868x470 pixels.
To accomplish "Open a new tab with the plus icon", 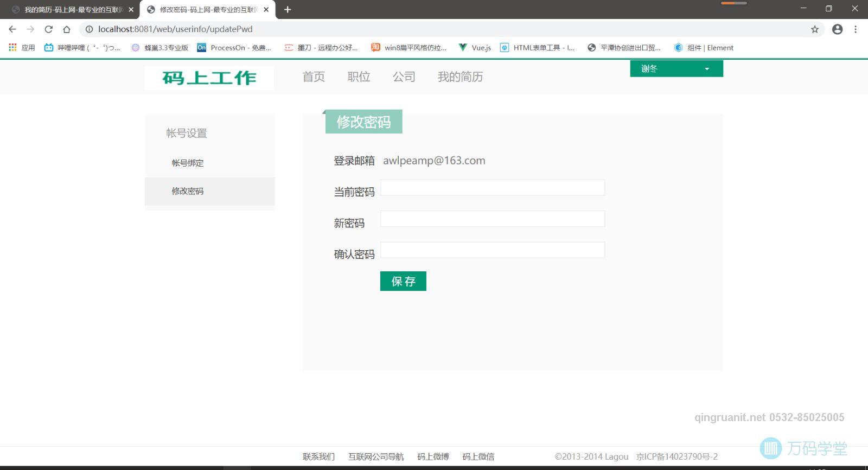I will (x=288, y=9).
